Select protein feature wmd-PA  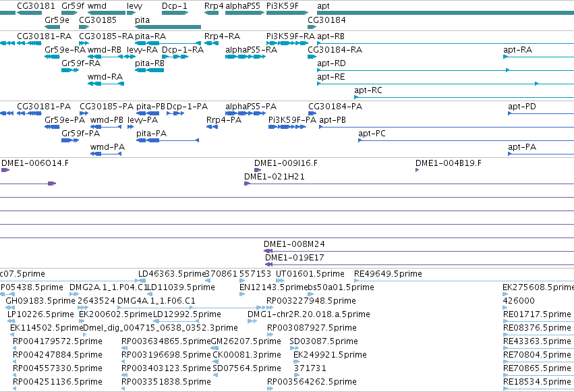(106, 154)
